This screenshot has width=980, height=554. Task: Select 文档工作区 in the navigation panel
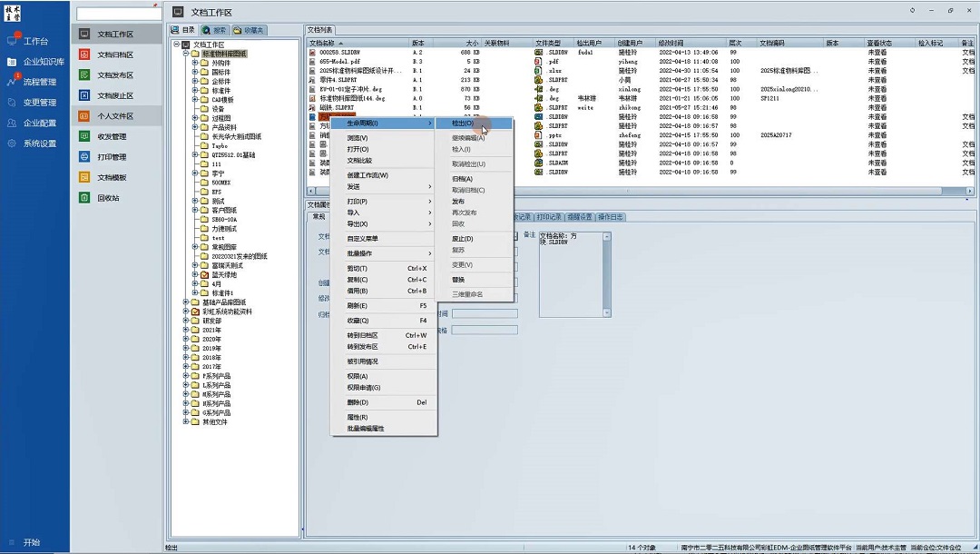(x=116, y=35)
